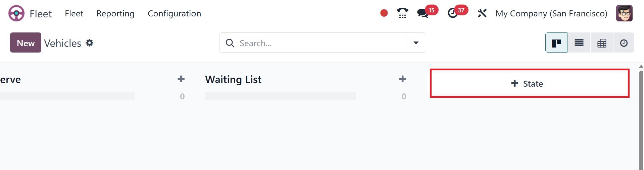
Task: Switch to Kanban view
Action: [556, 43]
